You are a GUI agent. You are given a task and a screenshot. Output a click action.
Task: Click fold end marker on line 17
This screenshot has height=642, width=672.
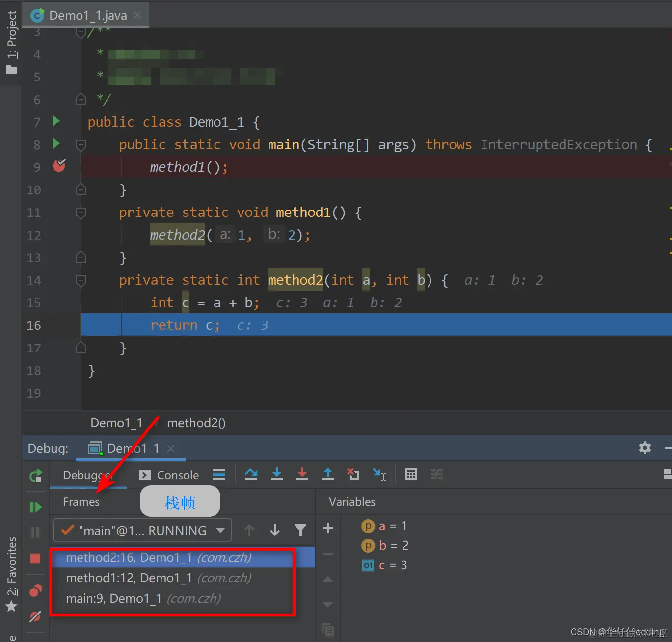[81, 348]
